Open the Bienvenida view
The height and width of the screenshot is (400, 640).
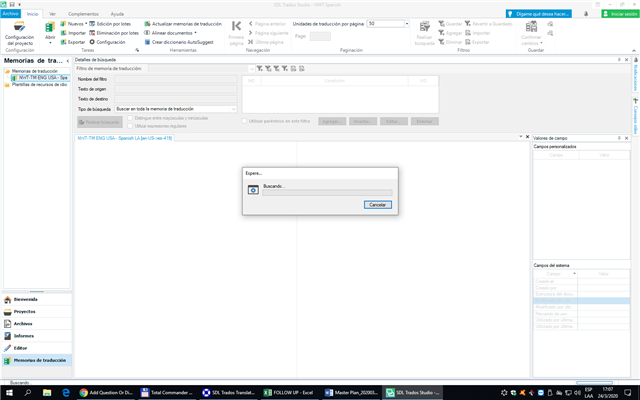coord(37,300)
